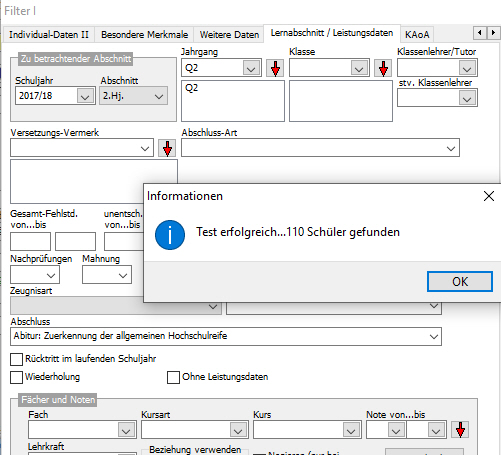This screenshot has width=501, height=455.
Task: Open the Note von dropdown
Action: (396, 430)
